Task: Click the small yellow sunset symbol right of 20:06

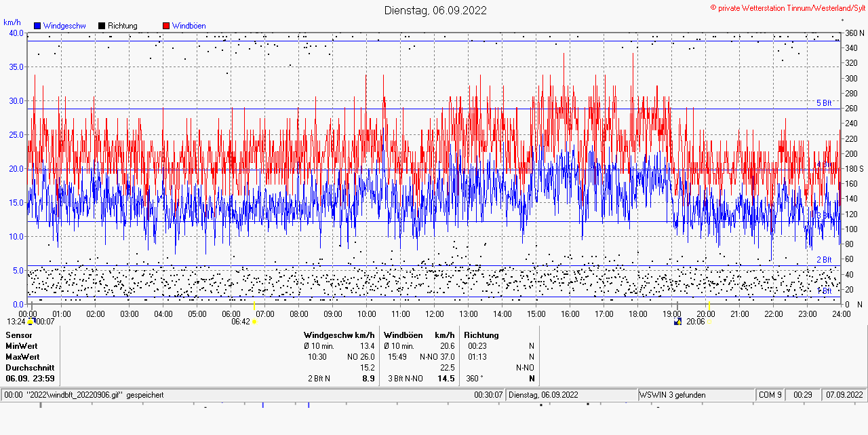Action: coord(709,322)
